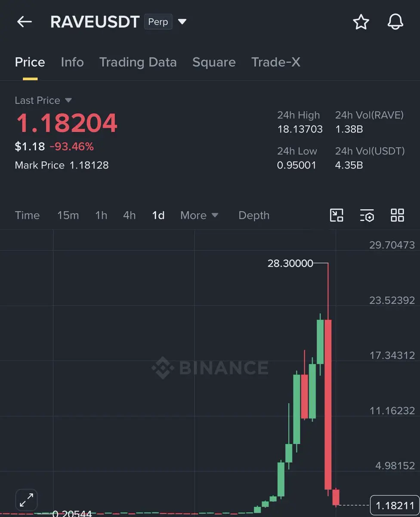Switch to the Info tab
The width and height of the screenshot is (420, 517).
click(x=72, y=62)
